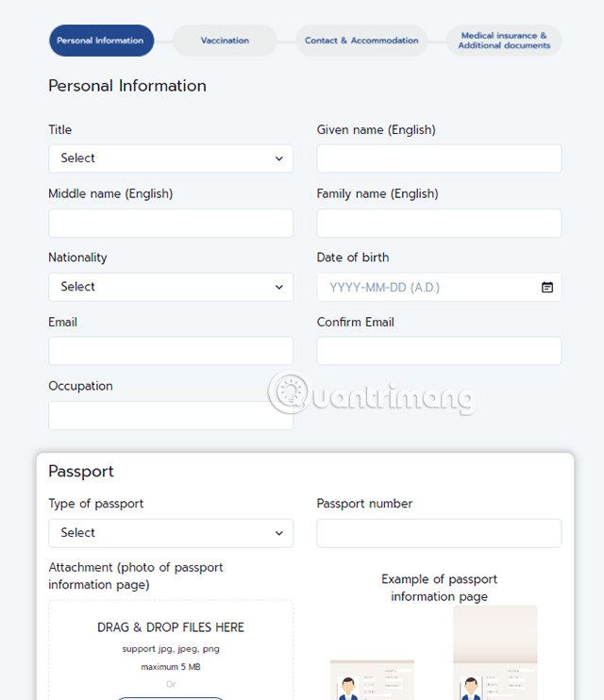Expand the Title dropdown
The height and width of the screenshot is (700, 604).
[170, 158]
